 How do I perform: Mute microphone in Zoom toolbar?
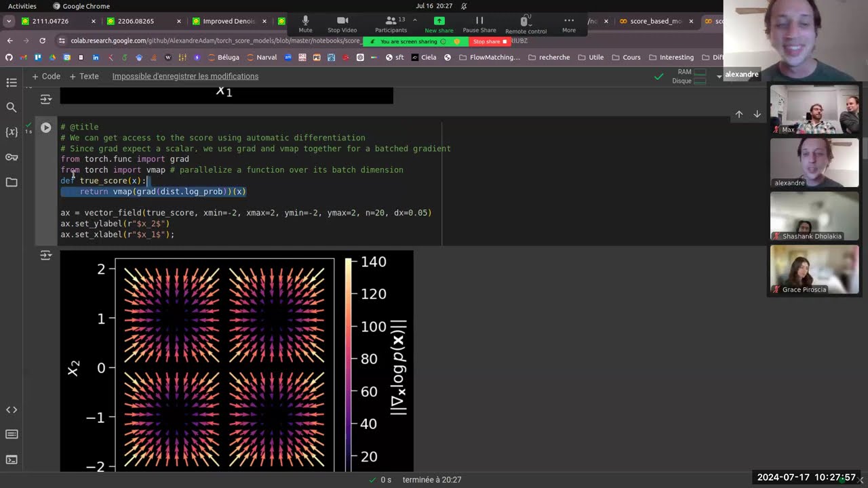tap(305, 24)
